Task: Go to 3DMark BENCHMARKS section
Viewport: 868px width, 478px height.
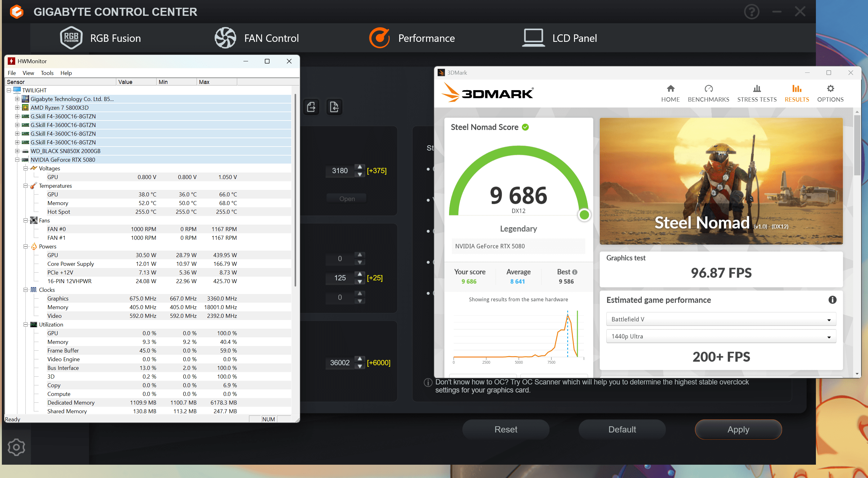Action: (x=708, y=93)
